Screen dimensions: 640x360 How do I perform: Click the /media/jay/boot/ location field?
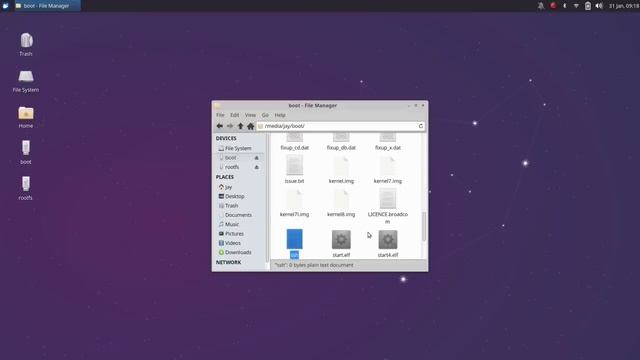[x=341, y=126]
